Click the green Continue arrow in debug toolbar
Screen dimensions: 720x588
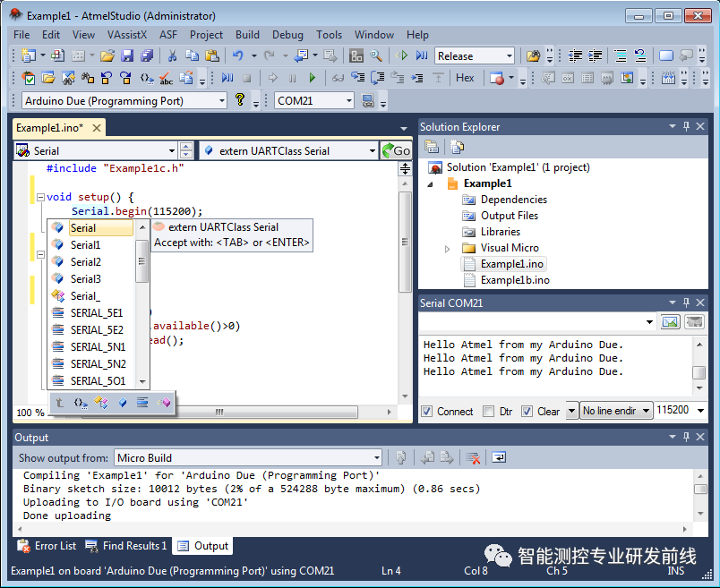313,78
